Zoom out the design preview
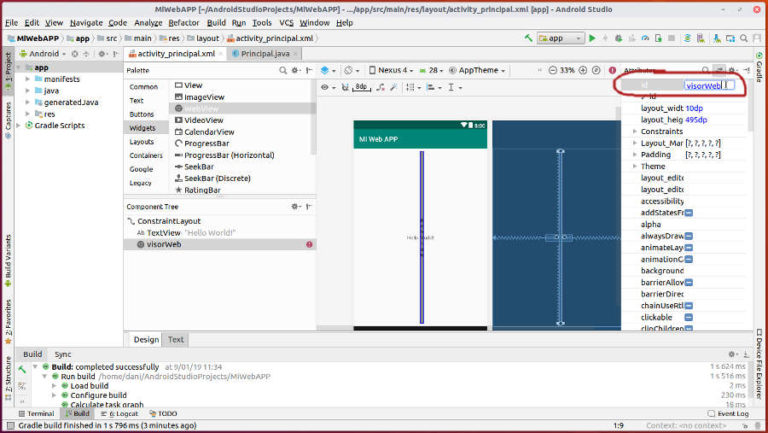 (x=550, y=71)
